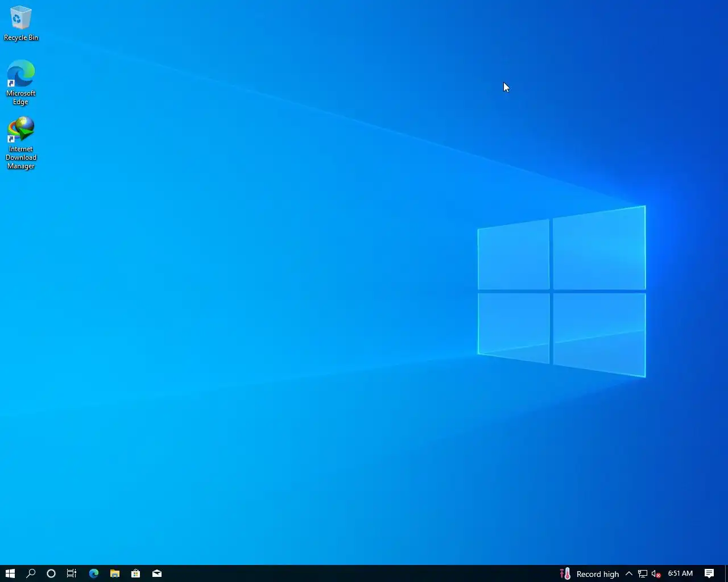728x582 pixels.
Task: Open Mail app from taskbar
Action: point(157,573)
